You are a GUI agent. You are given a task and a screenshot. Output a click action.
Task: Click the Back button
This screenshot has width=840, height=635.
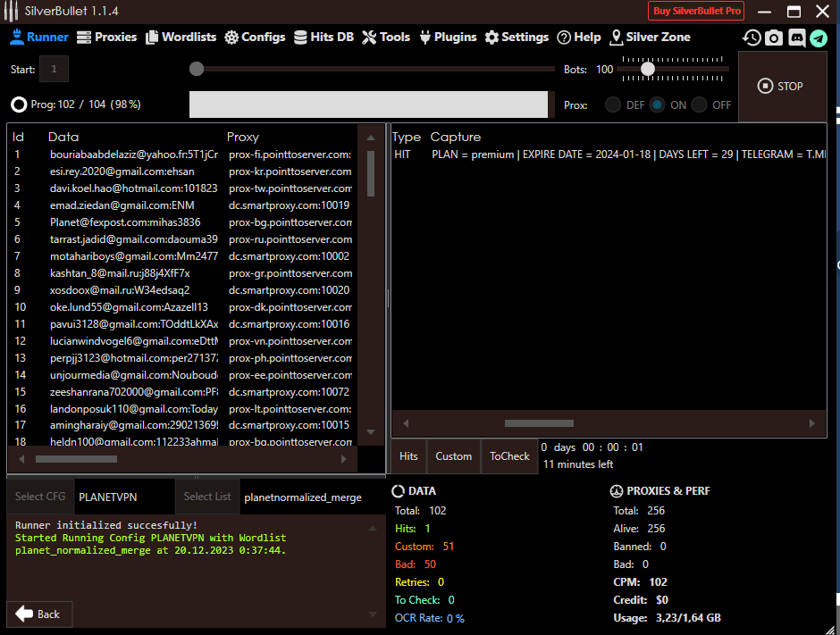39,614
